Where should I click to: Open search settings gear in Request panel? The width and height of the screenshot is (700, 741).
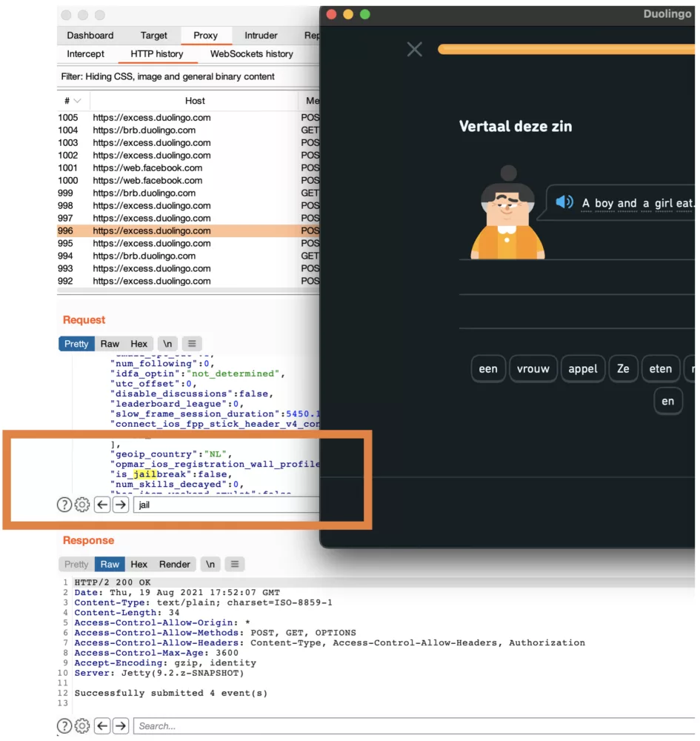pos(82,505)
